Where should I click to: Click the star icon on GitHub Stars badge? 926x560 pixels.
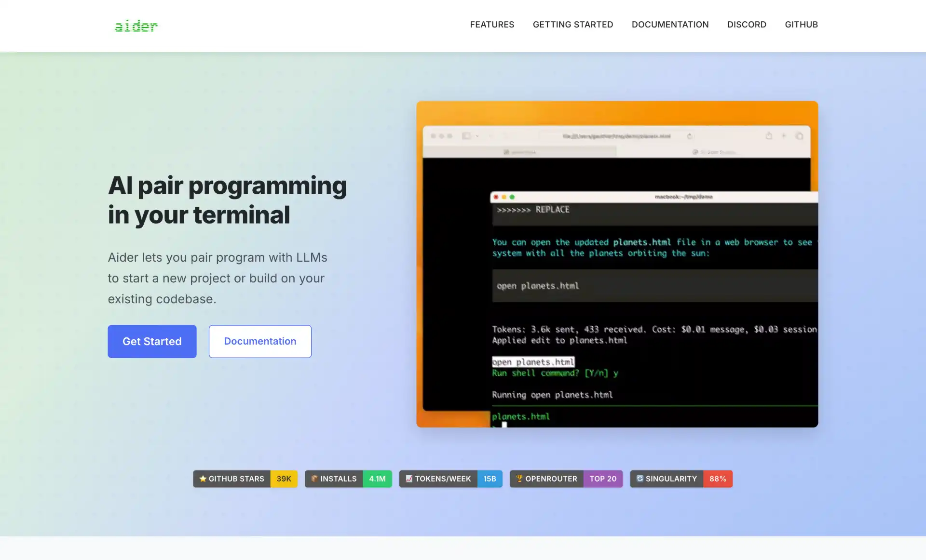click(x=203, y=479)
